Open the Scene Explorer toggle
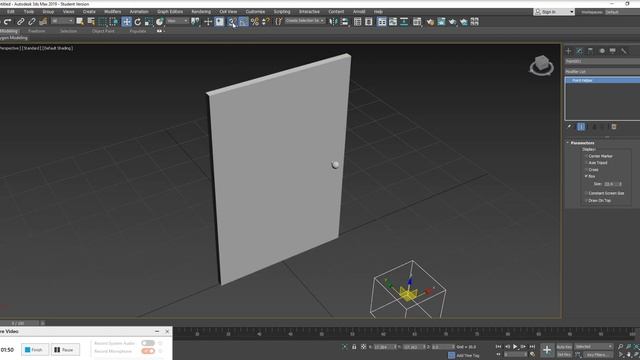 click(358, 21)
